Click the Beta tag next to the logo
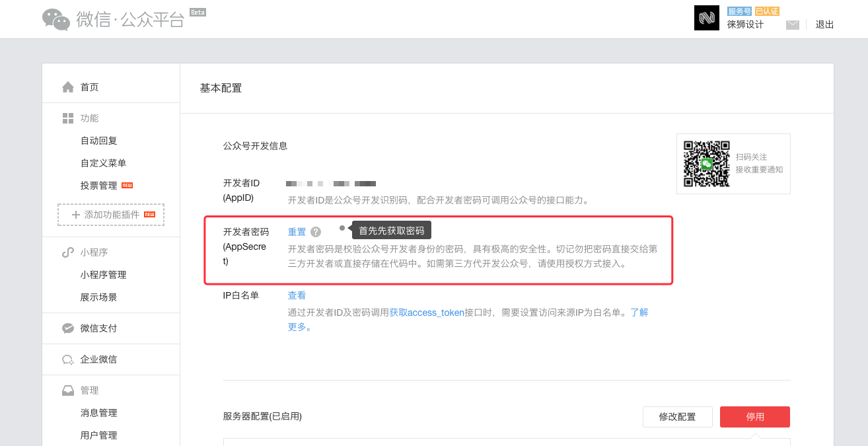Viewport: 868px width, 446px height. pos(198,12)
